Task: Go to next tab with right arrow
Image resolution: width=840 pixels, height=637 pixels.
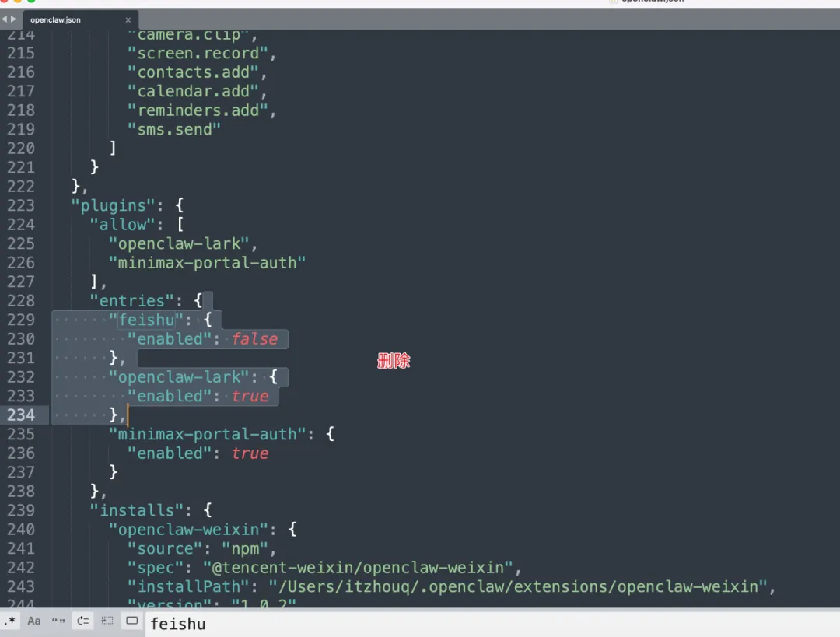Action: point(13,19)
